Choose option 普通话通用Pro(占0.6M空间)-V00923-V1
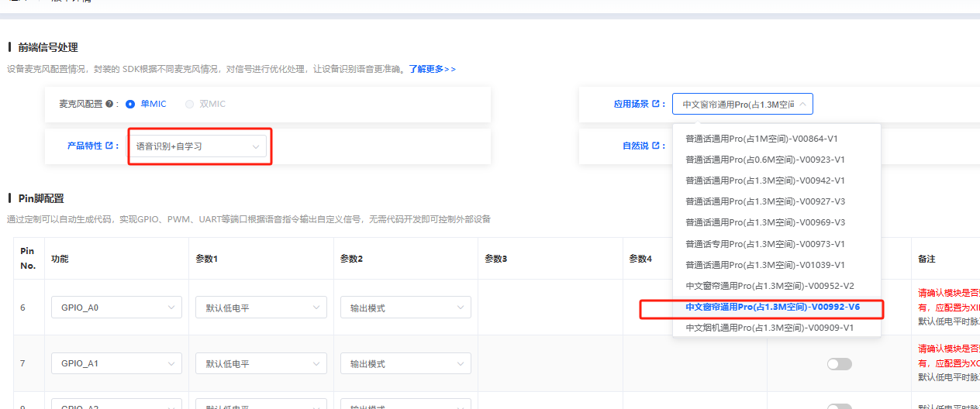The height and width of the screenshot is (409, 980). 777,160
